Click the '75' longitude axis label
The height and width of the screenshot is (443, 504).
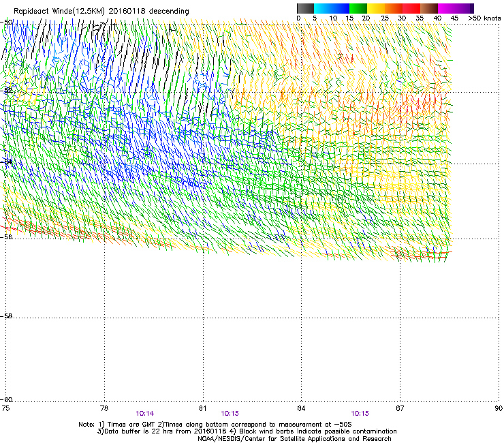[x=5, y=408]
